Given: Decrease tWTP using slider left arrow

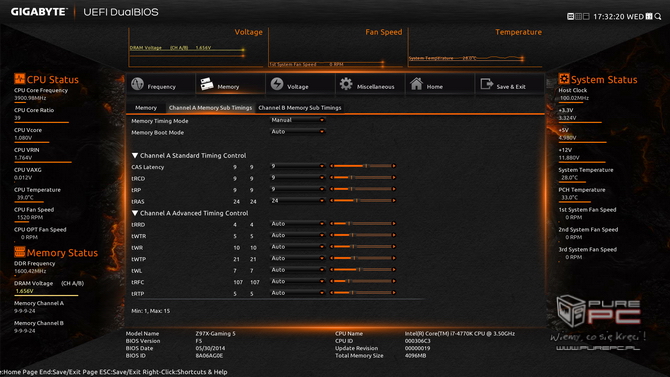Looking at the screenshot, I should [x=332, y=258].
